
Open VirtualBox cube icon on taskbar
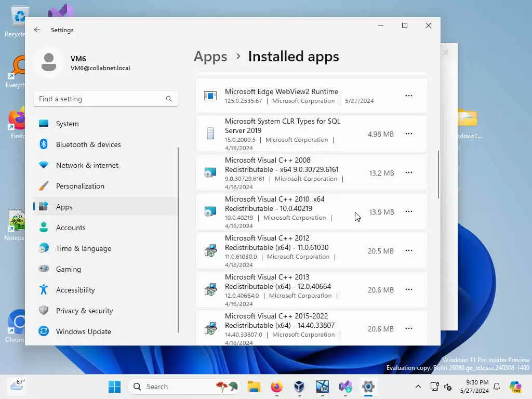tap(299, 387)
